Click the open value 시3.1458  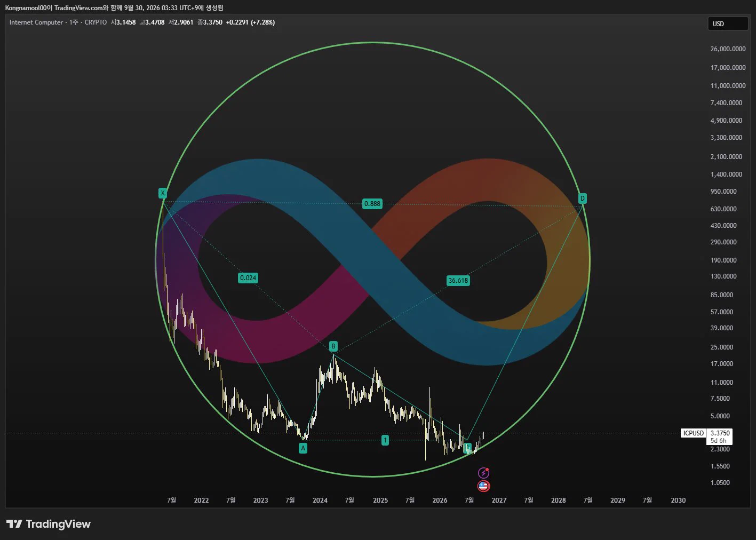(x=123, y=22)
